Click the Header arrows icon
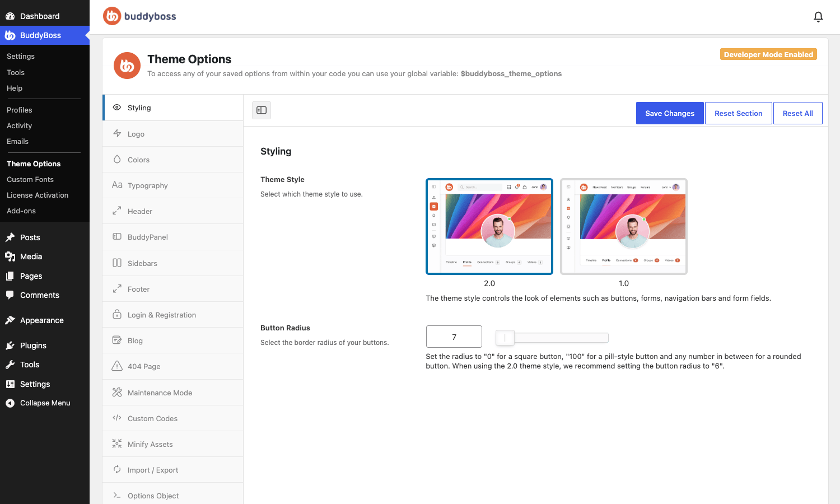 click(x=117, y=211)
